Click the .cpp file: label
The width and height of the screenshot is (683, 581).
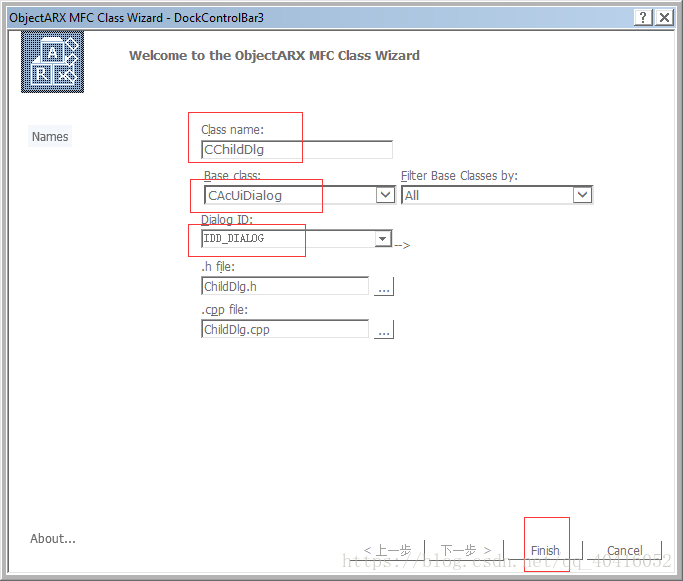(x=224, y=310)
